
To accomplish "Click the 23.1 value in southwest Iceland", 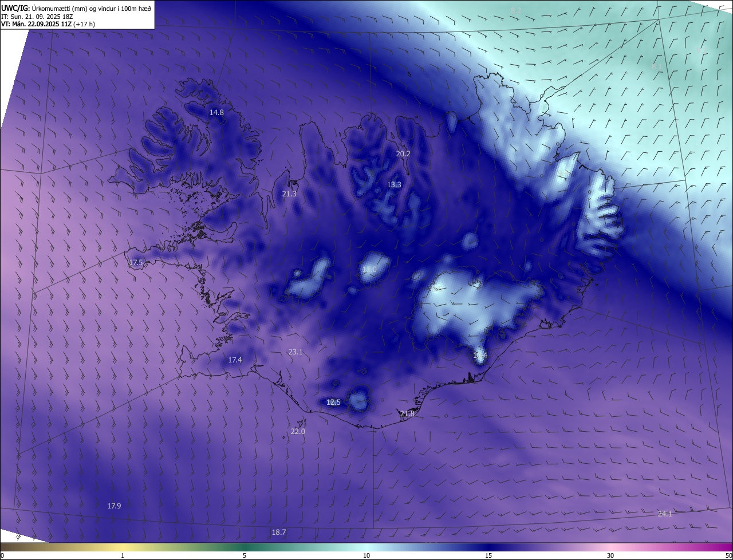I will pyautogui.click(x=295, y=352).
